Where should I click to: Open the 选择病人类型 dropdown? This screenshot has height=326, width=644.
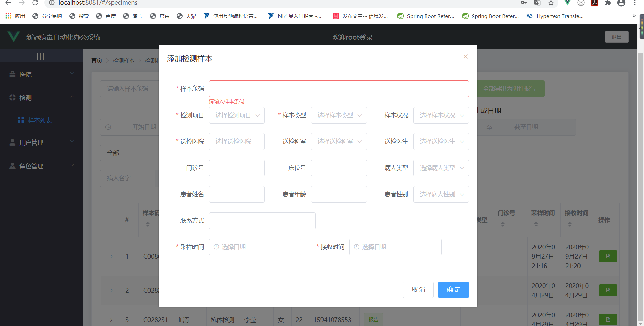pos(441,168)
